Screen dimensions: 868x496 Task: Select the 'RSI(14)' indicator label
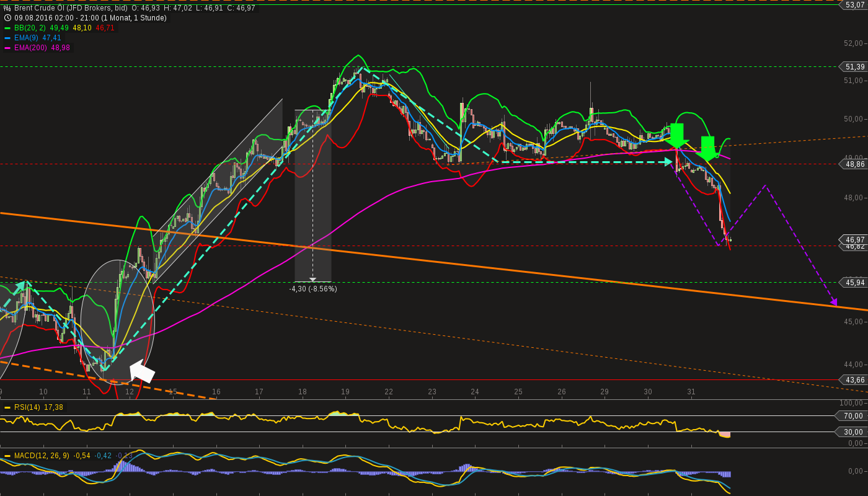[27, 407]
